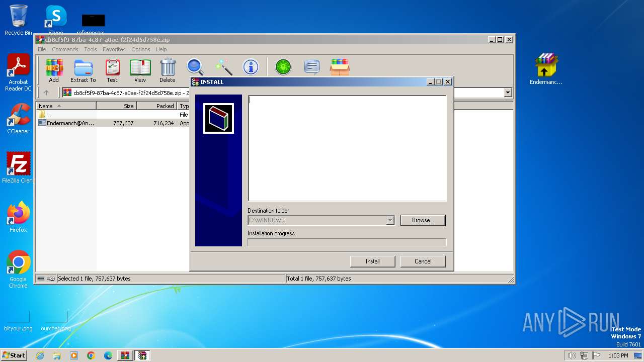This screenshot has width=644, height=362.
Task: Click the Add toolbar icon in WinRAR
Action: click(x=54, y=70)
